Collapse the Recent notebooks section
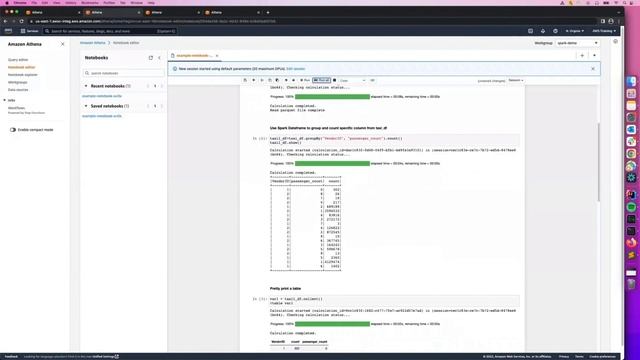 click(x=86, y=86)
